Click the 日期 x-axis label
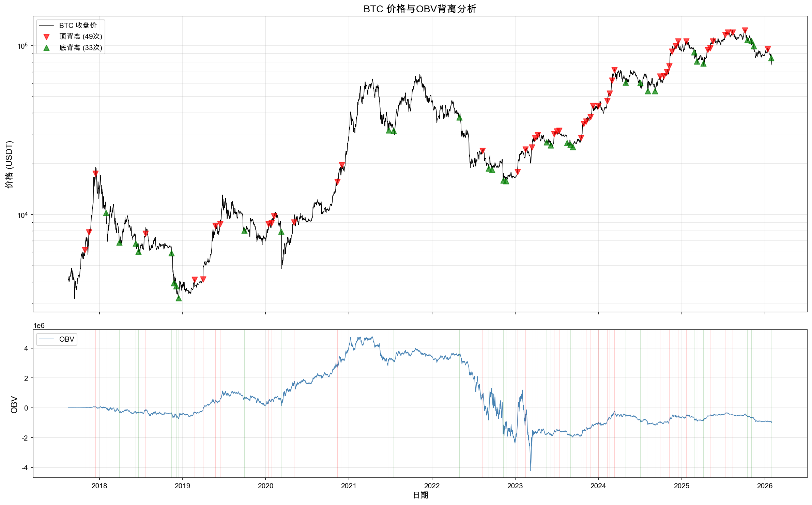Viewport: 812px width, 505px height. (420, 495)
